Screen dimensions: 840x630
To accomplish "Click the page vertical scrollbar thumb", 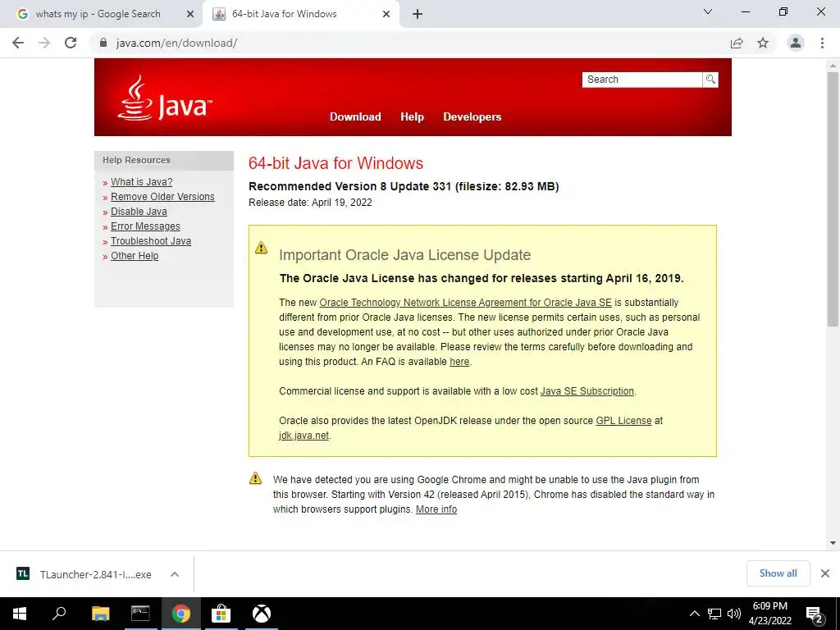I will 833,199.
